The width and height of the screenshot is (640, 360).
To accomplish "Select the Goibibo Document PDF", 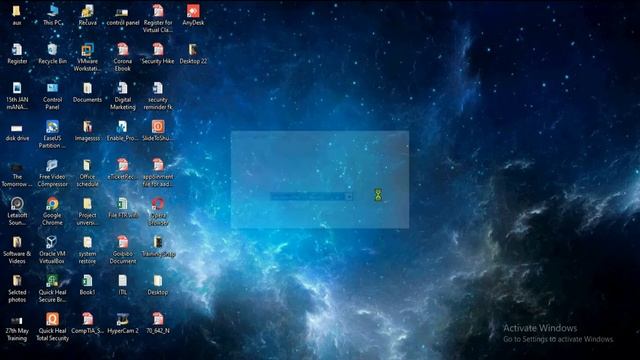I will point(122,249).
